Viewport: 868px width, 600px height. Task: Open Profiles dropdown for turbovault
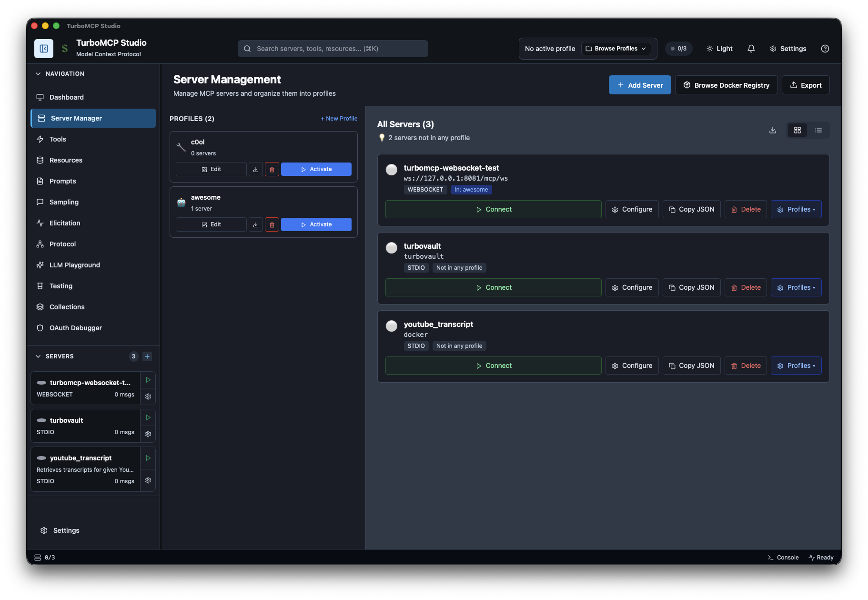point(796,287)
